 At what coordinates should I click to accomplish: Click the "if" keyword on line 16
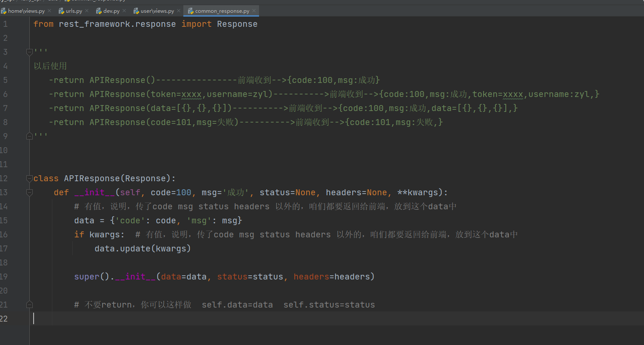click(x=79, y=234)
